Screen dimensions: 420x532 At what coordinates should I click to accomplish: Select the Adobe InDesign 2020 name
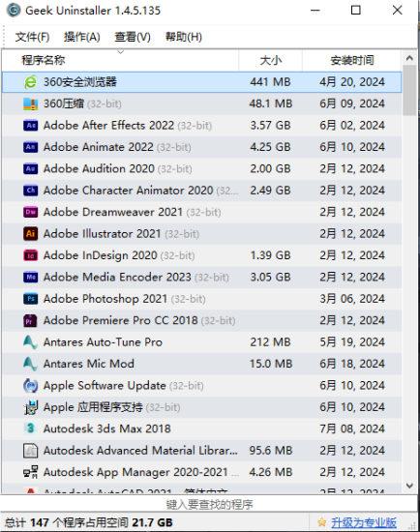coord(101,255)
